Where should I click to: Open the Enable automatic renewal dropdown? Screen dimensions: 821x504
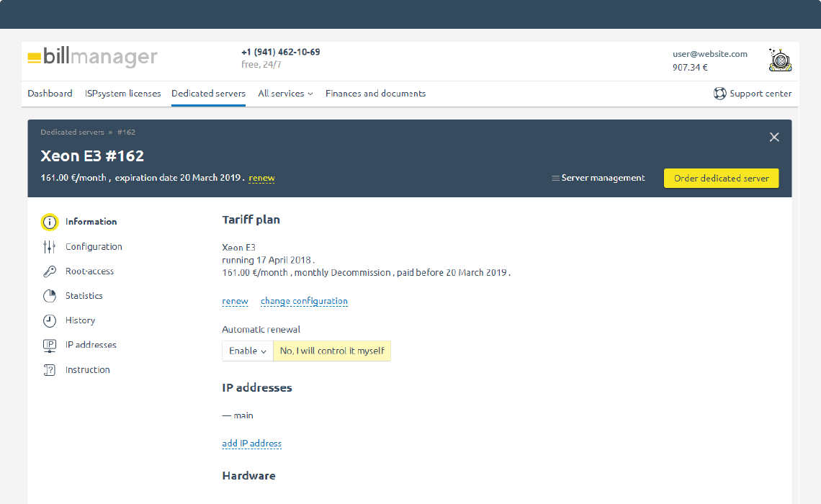[x=248, y=351]
